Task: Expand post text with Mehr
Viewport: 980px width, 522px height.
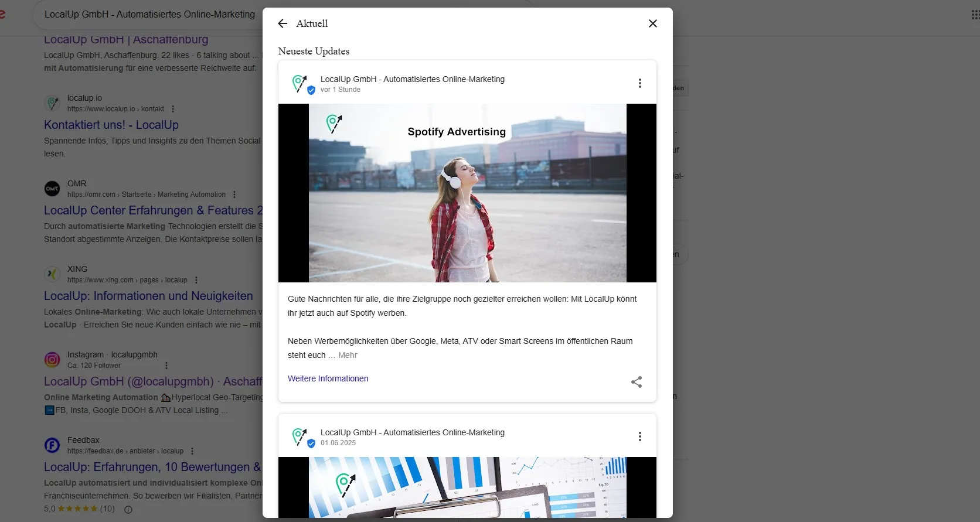Action: coord(348,355)
